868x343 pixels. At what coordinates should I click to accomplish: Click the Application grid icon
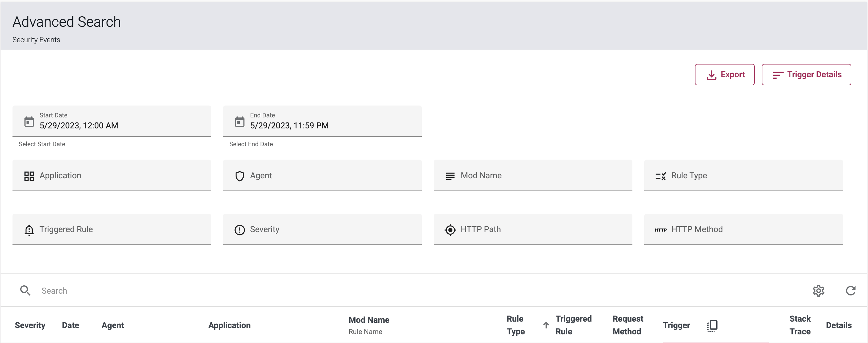pyautogui.click(x=29, y=176)
